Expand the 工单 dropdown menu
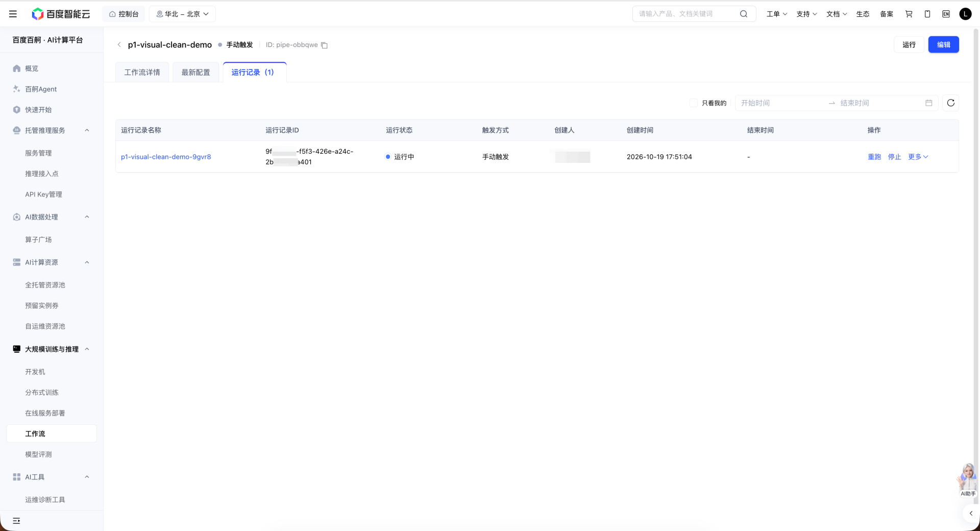 point(776,14)
